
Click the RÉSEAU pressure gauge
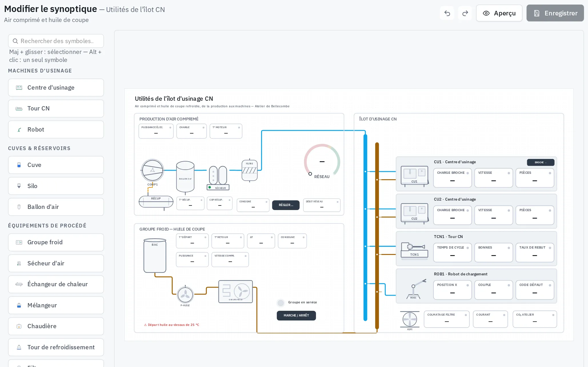(x=322, y=162)
